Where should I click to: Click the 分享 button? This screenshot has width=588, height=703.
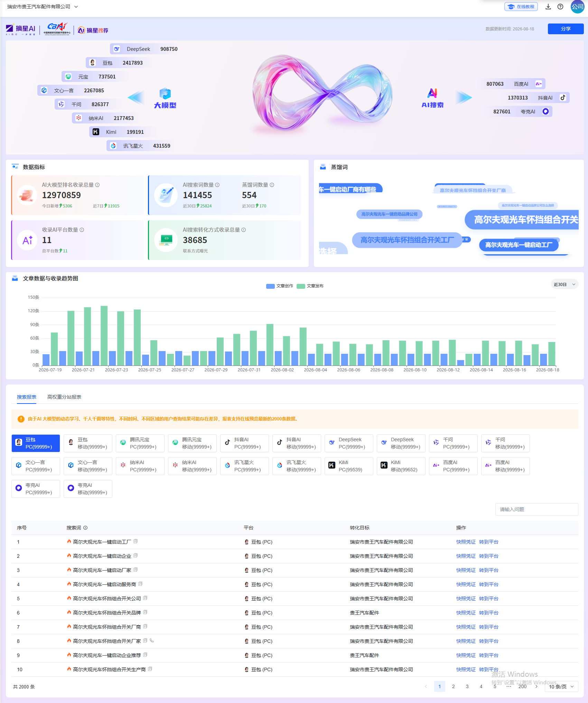tap(566, 29)
